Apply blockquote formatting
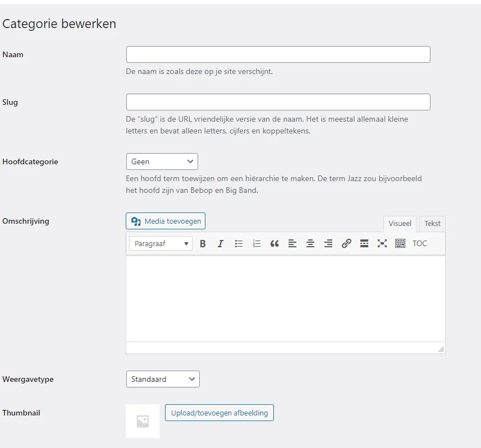Screen dimensions: 481x448 click(274, 243)
